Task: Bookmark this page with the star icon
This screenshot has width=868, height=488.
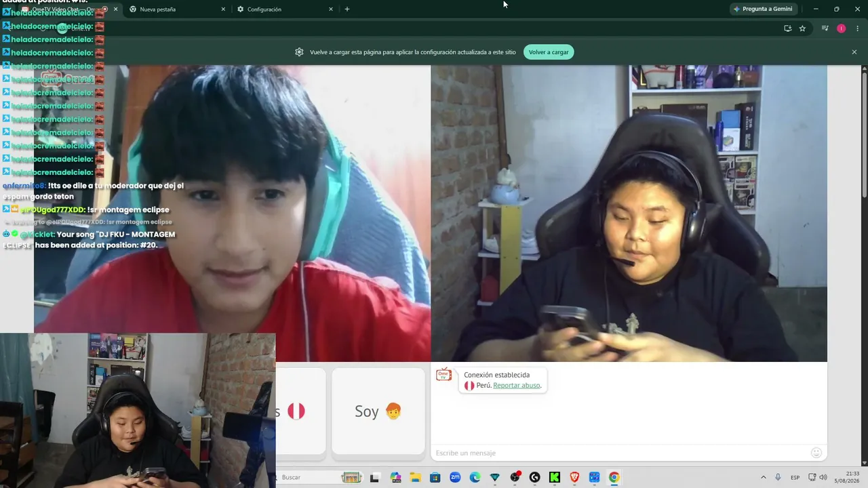Action: tap(802, 28)
